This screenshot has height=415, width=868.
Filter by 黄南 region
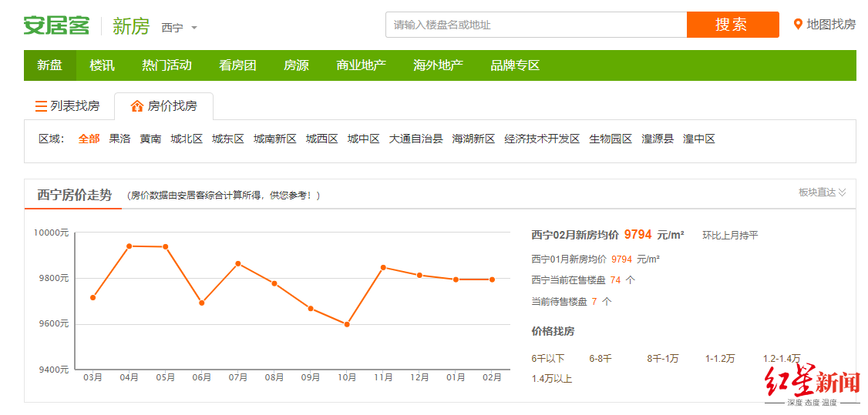pyautogui.click(x=150, y=139)
